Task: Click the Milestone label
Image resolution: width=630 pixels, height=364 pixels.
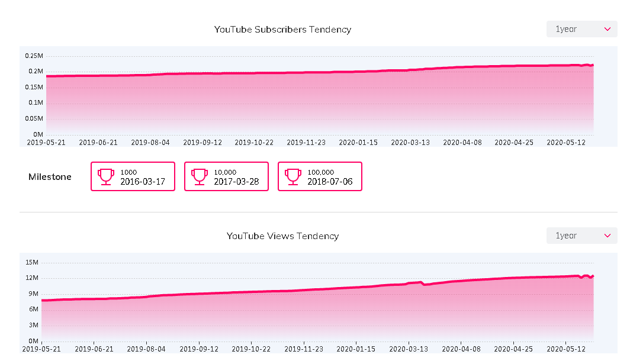Action: pyautogui.click(x=50, y=176)
